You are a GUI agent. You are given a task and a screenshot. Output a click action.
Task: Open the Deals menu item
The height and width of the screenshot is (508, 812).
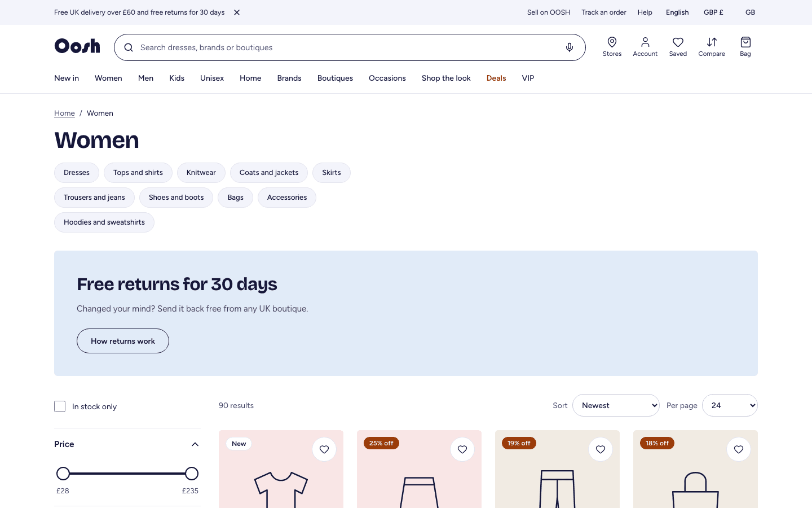click(496, 78)
